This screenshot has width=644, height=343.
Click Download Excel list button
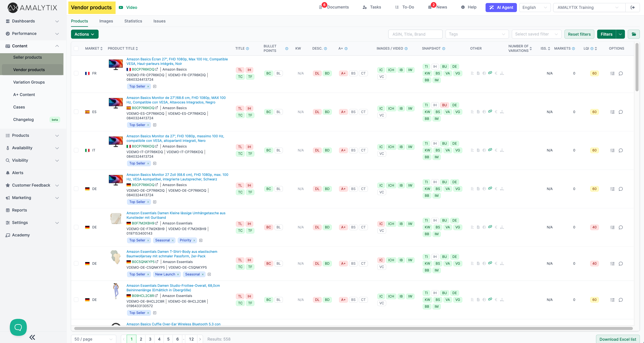[618, 339]
